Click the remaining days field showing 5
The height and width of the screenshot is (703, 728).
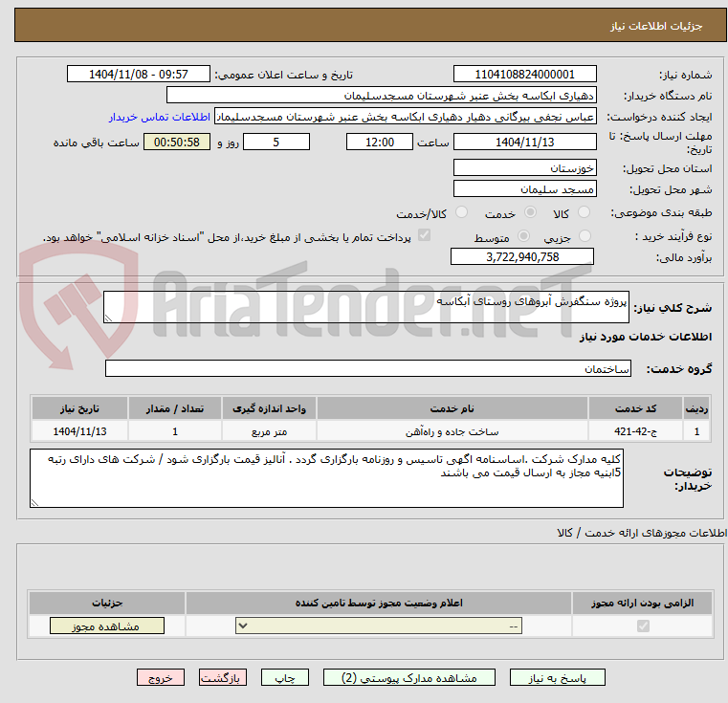[x=276, y=143]
